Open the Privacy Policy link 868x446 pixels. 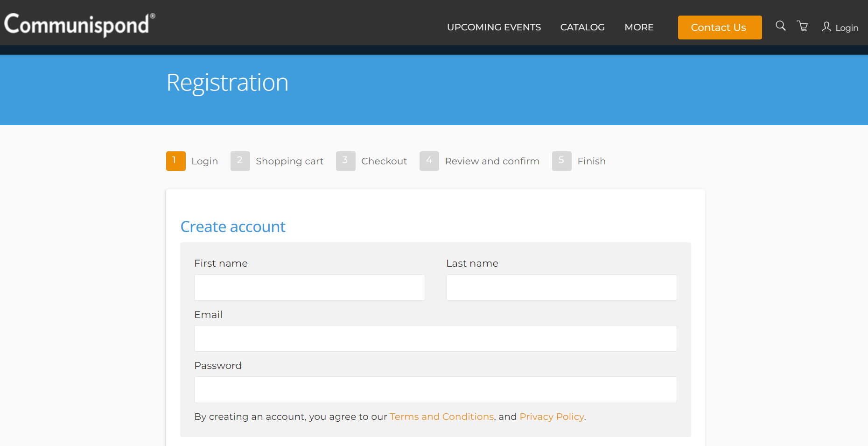552,417
